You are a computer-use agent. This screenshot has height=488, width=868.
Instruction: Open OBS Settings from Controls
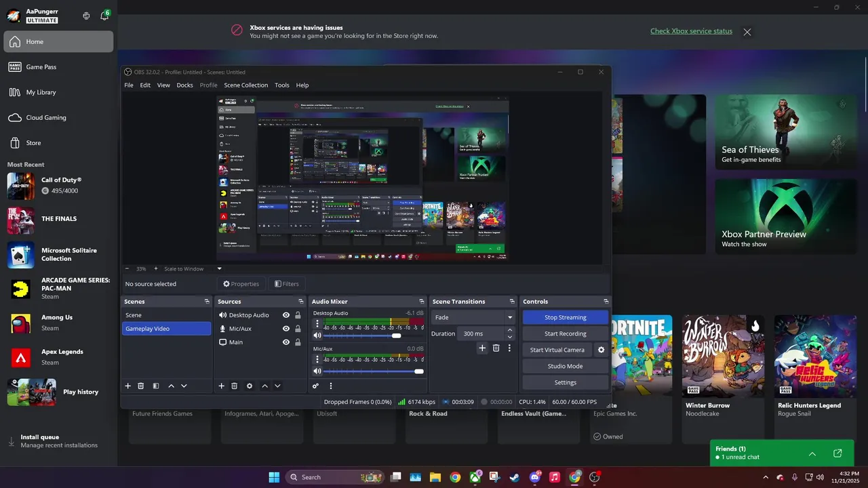coord(566,382)
